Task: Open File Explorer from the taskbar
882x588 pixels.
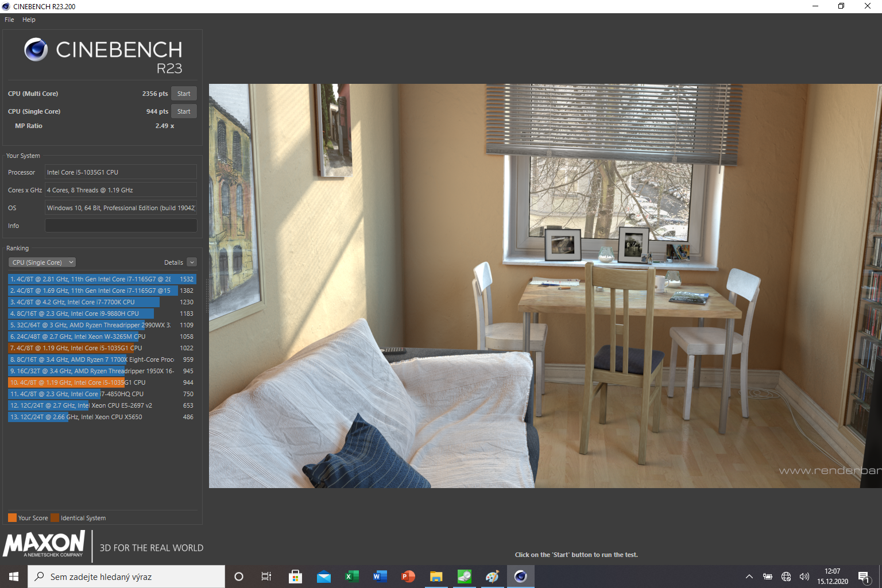Action: tap(436, 577)
